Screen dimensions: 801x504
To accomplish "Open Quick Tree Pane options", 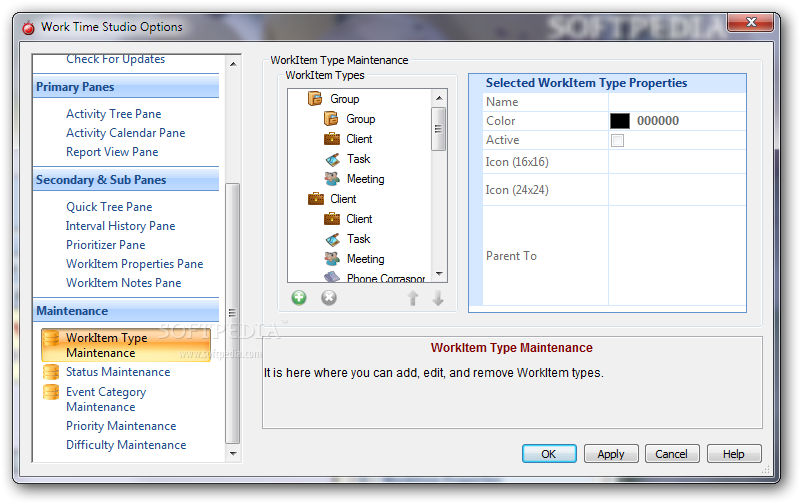I will pyautogui.click(x=109, y=207).
